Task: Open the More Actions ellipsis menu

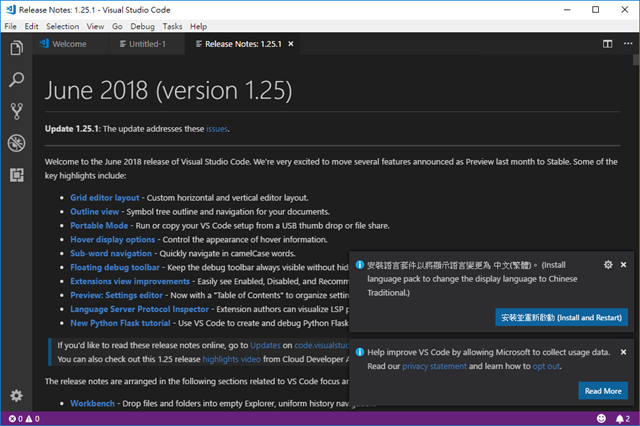Action: tap(628, 44)
